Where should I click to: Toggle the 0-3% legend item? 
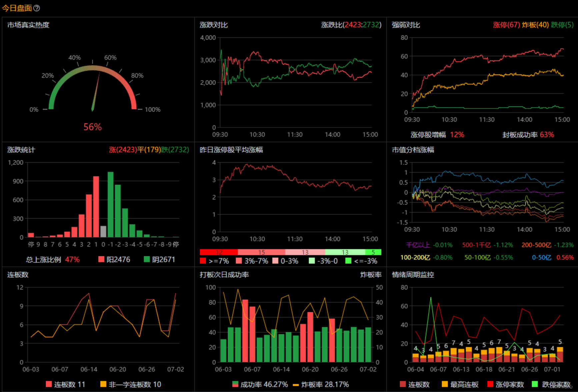(x=285, y=261)
